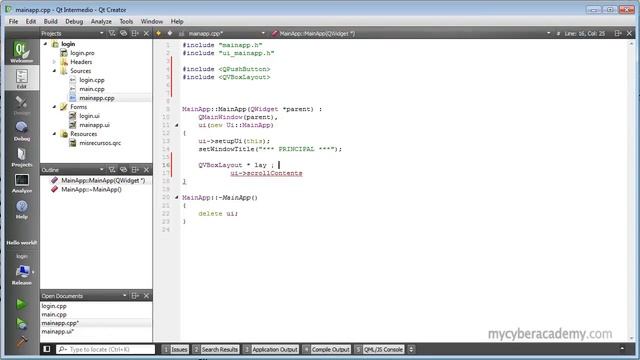Filter the Projects tree
Viewport: 640px width, 360px height.
click(x=112, y=33)
